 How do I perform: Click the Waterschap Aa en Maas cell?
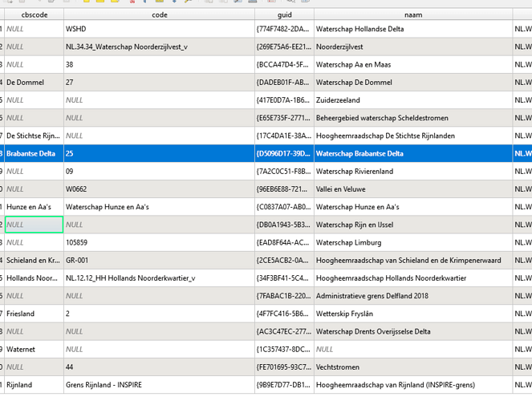tap(354, 64)
